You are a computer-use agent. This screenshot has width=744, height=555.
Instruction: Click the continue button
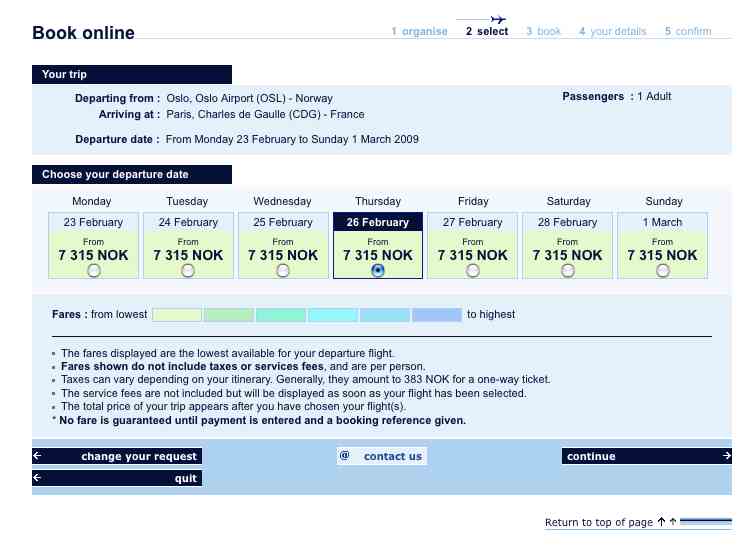coord(647,456)
